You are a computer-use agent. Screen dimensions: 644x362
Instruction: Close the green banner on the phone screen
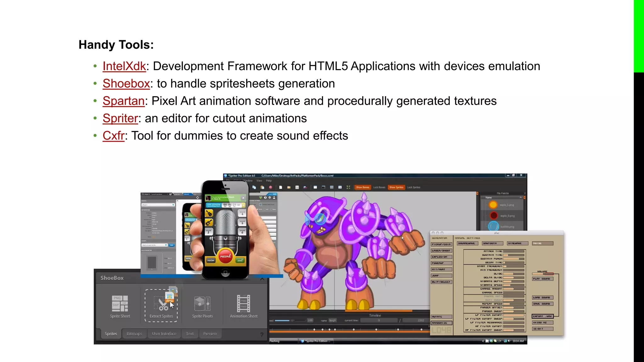coord(243,198)
